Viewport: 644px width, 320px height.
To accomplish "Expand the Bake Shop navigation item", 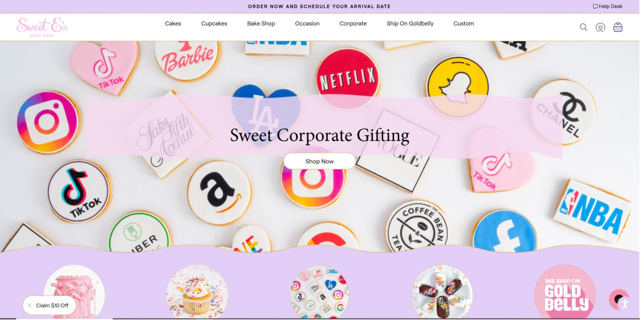I will click(x=261, y=24).
